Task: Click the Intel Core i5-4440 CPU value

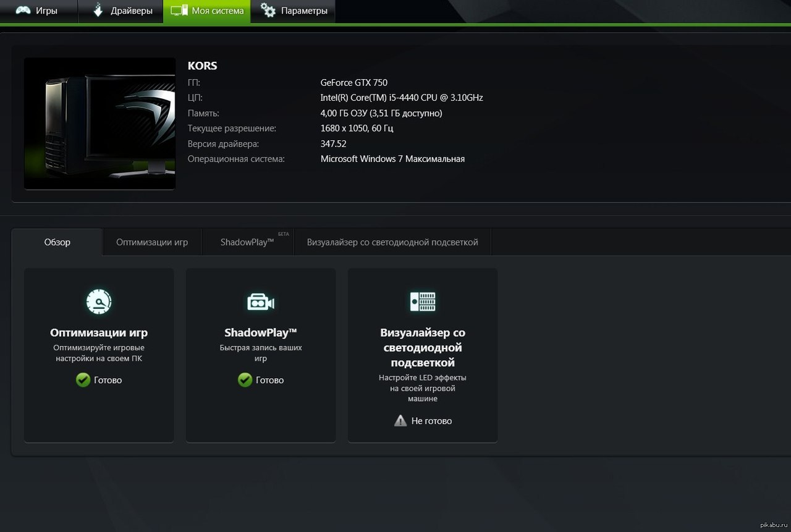Action: tap(402, 98)
